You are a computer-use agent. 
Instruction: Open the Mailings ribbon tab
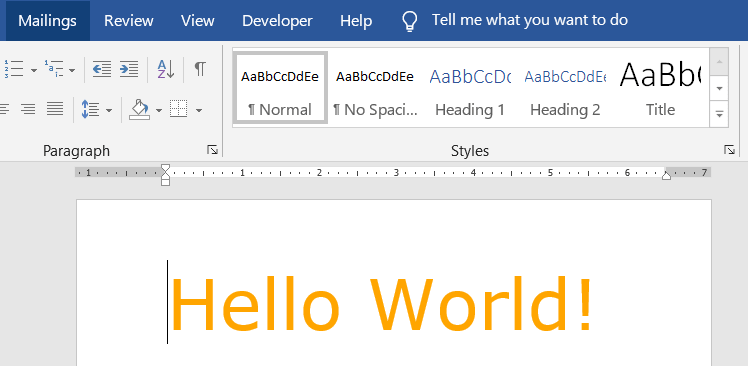pyautogui.click(x=47, y=21)
